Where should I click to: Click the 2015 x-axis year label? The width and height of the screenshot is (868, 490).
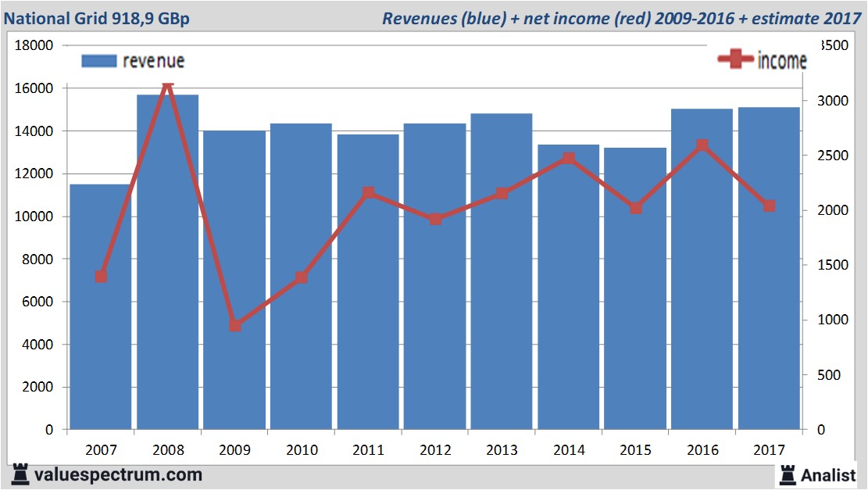(x=635, y=449)
